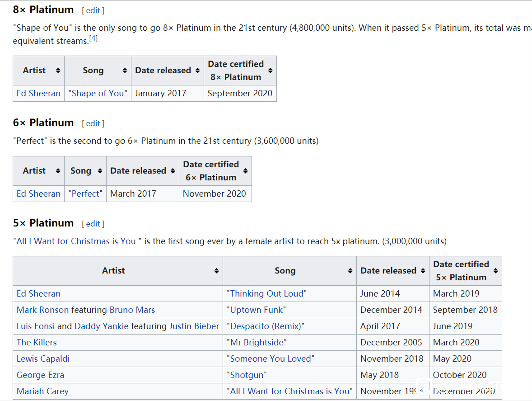Select the "November 2018" release date cell
The height and width of the screenshot is (401, 532).
[x=393, y=359]
